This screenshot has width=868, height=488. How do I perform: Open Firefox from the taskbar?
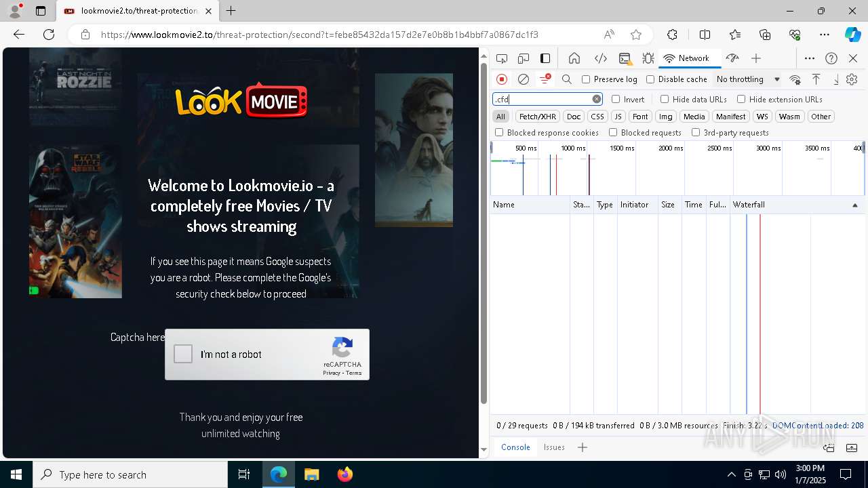pyautogui.click(x=344, y=474)
